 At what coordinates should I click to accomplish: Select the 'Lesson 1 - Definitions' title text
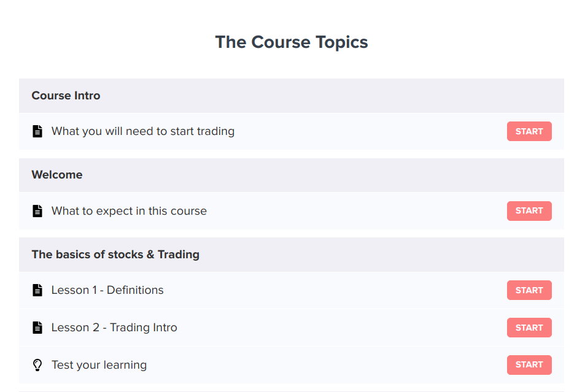coord(107,290)
